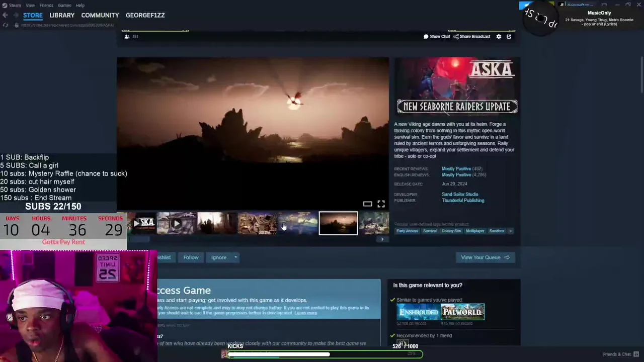
Task: Toggle theater mode on the video player
Action: pos(367,204)
